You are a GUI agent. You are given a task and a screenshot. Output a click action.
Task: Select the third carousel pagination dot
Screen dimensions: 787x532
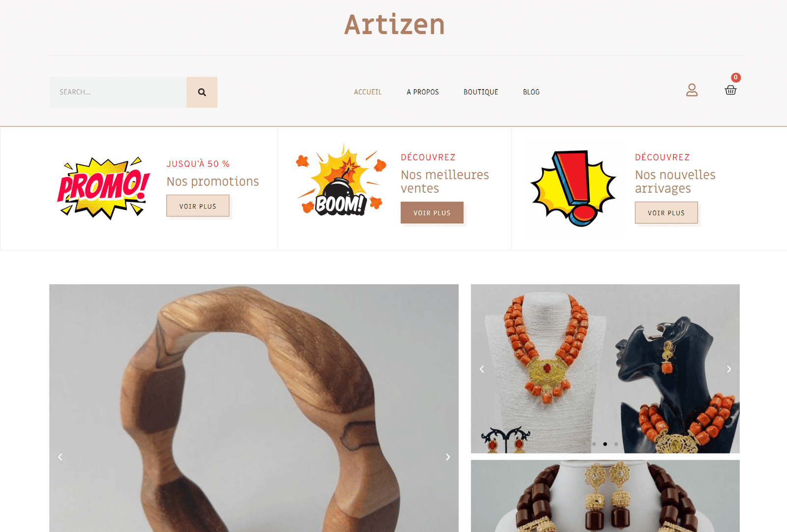pyautogui.click(x=616, y=444)
